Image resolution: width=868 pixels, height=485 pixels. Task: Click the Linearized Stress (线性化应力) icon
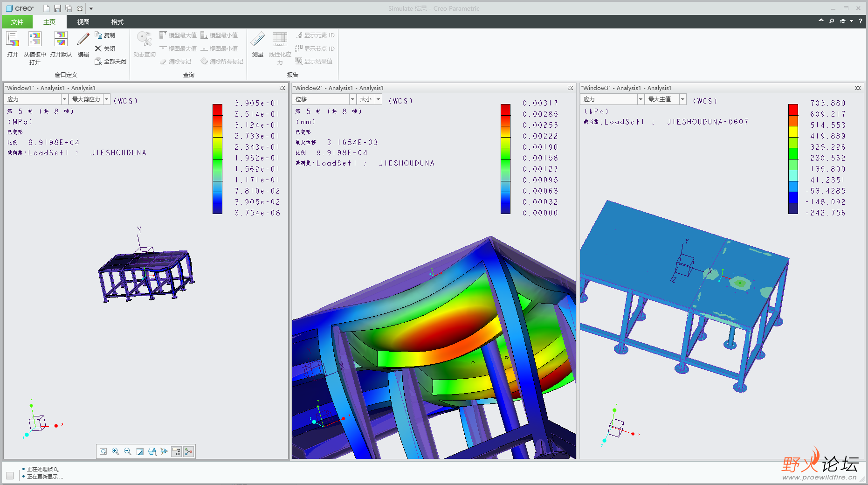coord(280,39)
